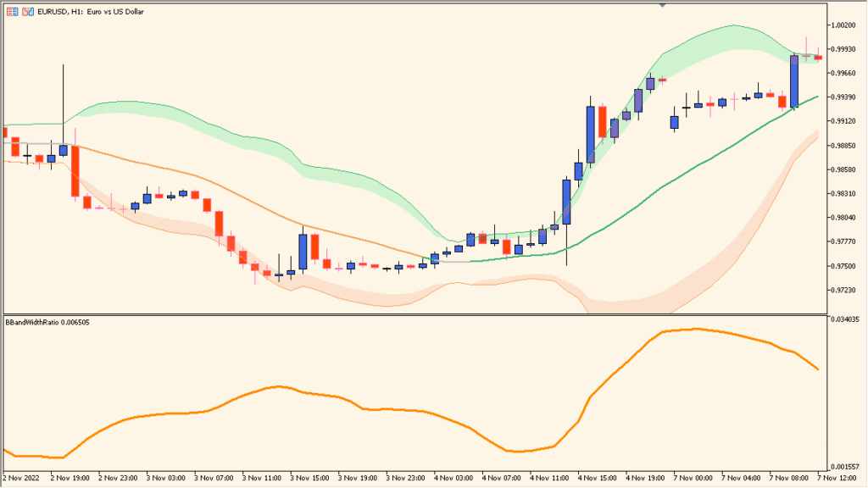
Task: Click the candlestick chart icon beside the title
Action: coord(26,11)
